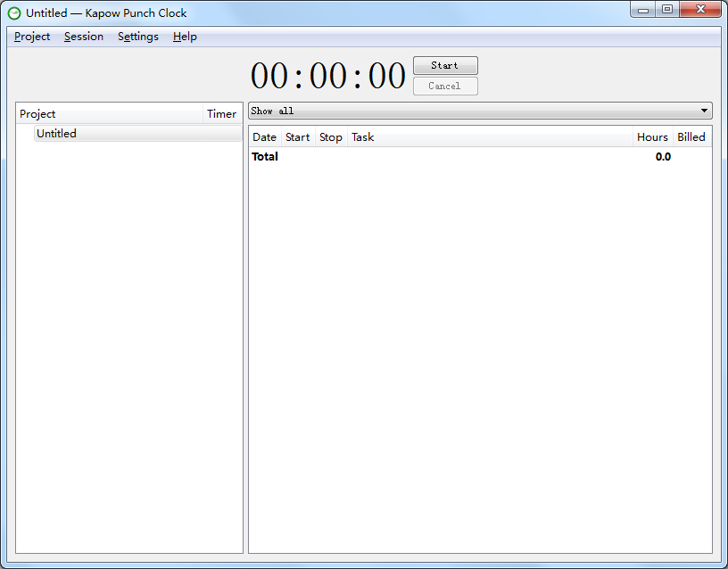Viewport: 728px width, 569px height.
Task: Click the Timer column header
Action: 222,114
